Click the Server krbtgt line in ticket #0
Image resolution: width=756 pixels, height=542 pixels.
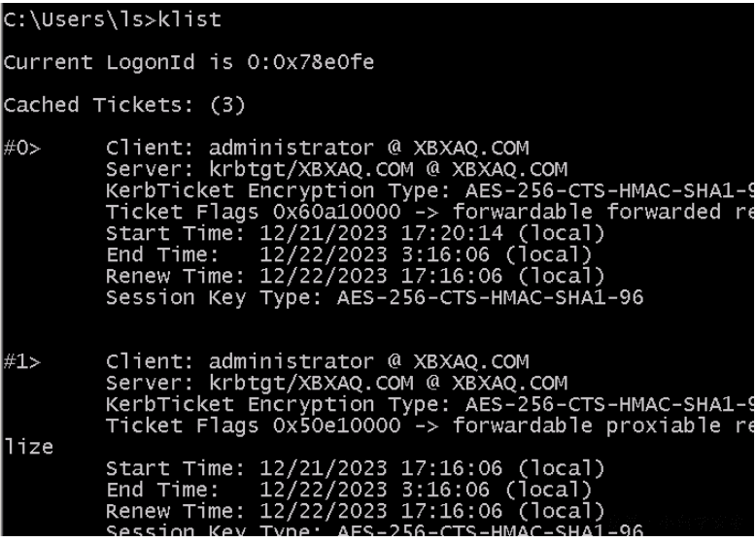(336, 169)
